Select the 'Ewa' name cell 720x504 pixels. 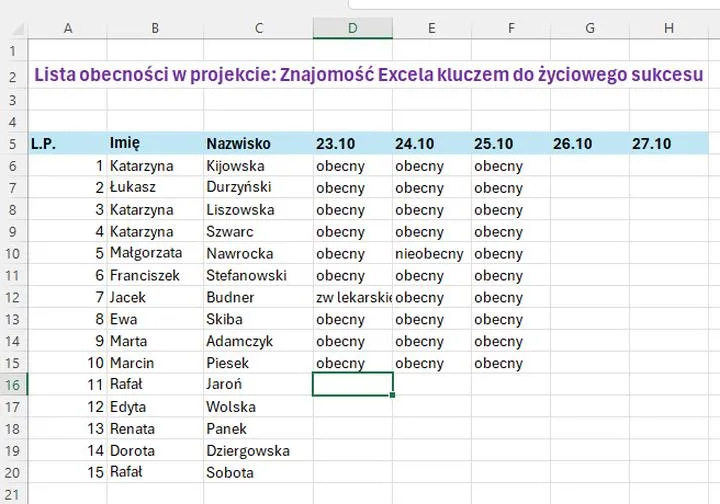(x=155, y=319)
